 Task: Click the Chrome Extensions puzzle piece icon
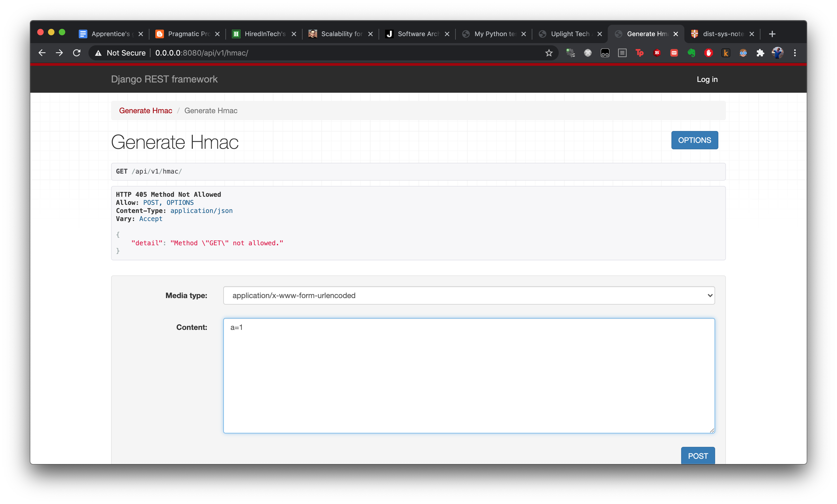click(760, 53)
